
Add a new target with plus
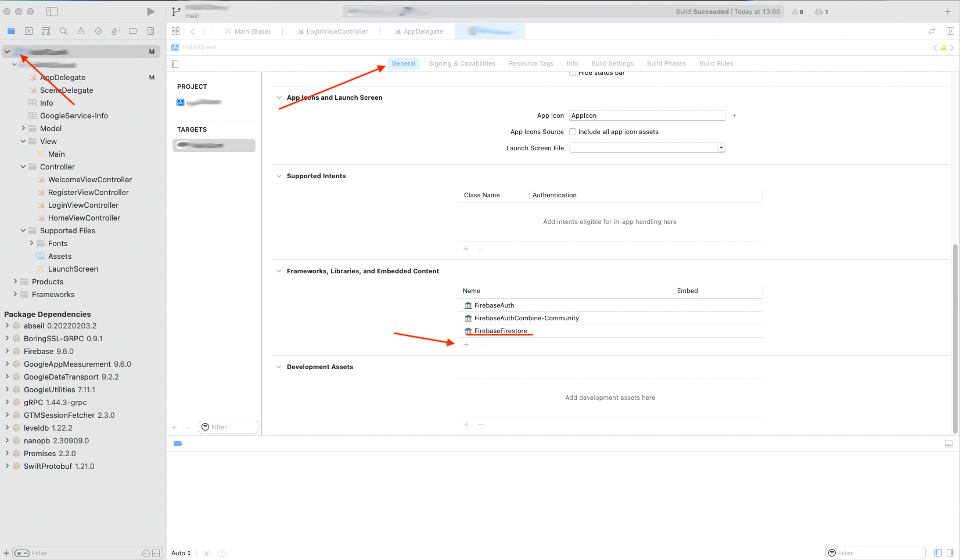[174, 428]
